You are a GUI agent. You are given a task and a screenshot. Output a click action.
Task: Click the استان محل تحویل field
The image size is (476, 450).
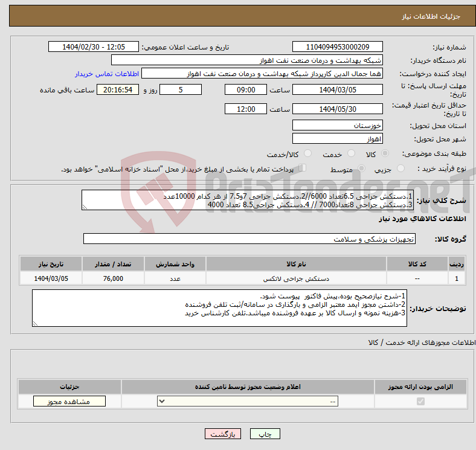[337, 126]
